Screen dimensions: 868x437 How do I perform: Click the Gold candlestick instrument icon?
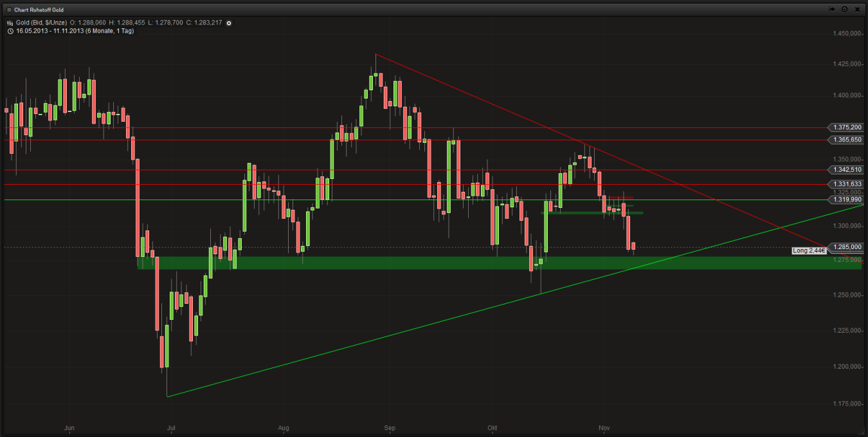pyautogui.click(x=9, y=23)
